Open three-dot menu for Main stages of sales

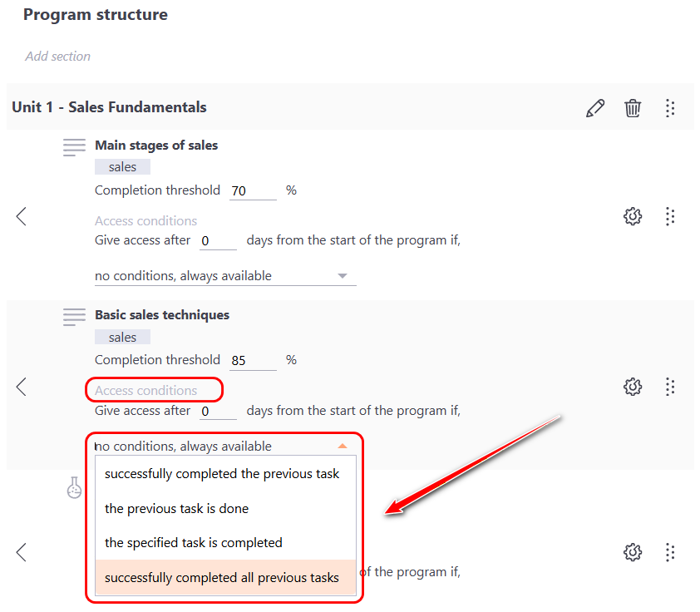670,217
